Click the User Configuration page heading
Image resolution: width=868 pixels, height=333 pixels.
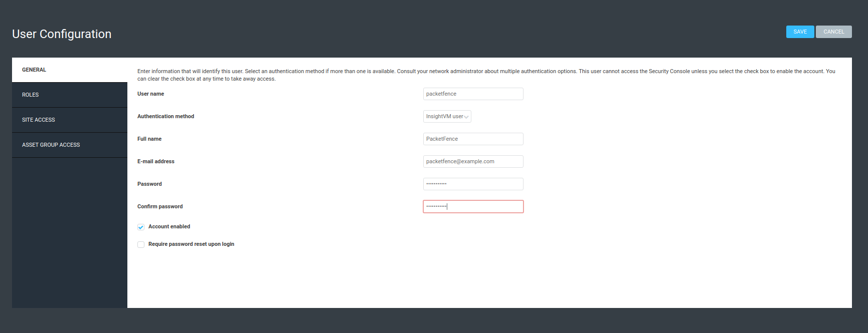61,34
